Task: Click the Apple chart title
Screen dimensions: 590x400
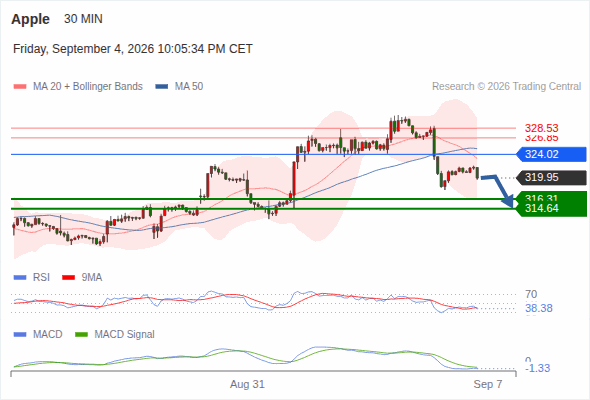Action: (x=30, y=19)
